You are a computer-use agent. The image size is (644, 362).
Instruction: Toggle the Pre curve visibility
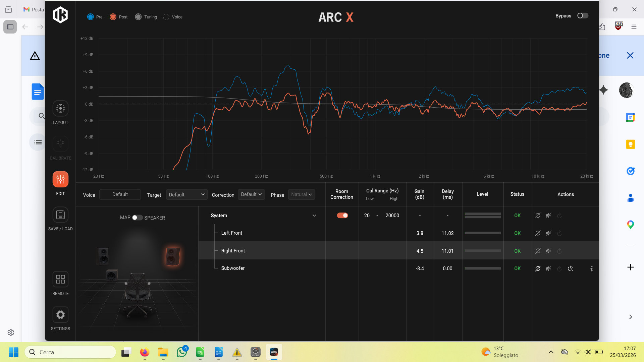[x=91, y=17]
